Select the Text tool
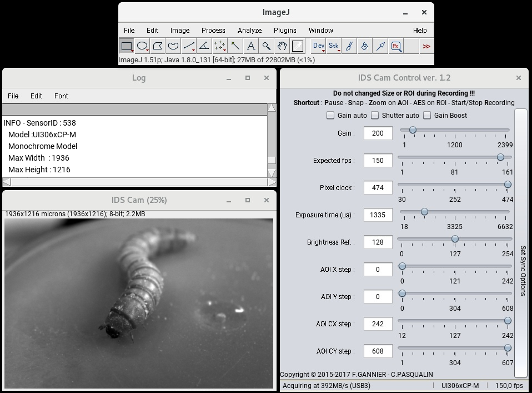Screen dimensions: 532x393 [x=251, y=46]
